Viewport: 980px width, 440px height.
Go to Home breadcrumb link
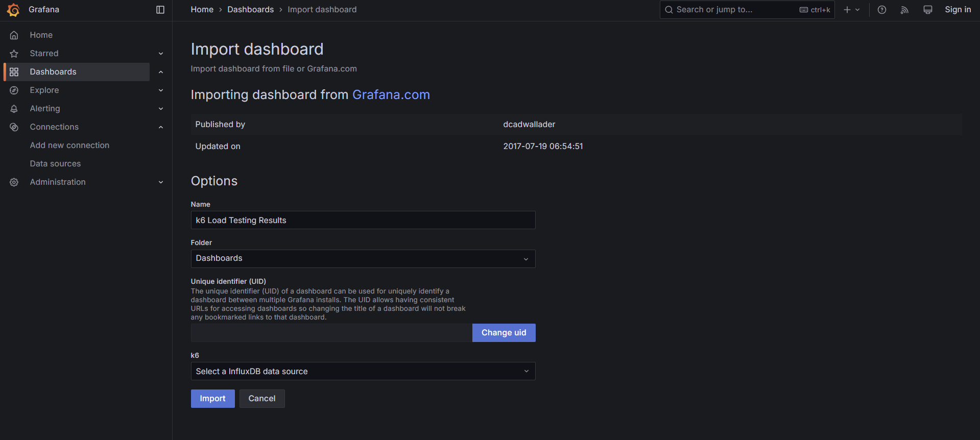pos(202,10)
